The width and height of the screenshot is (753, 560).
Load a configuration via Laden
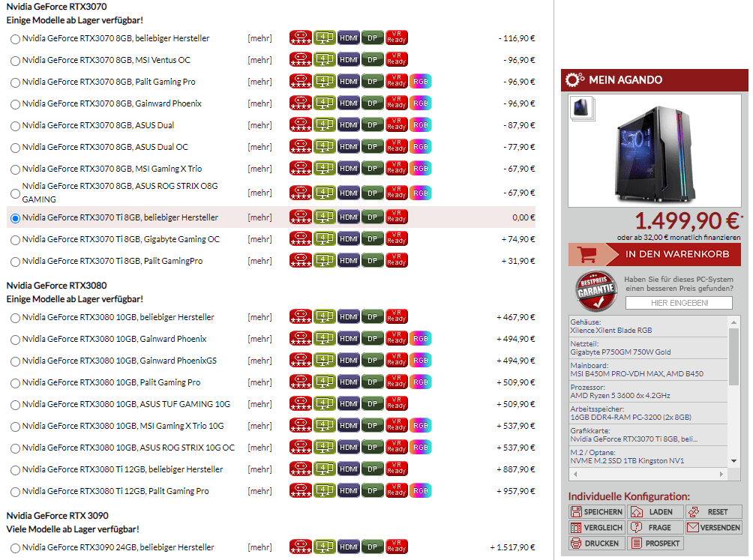coord(655,512)
